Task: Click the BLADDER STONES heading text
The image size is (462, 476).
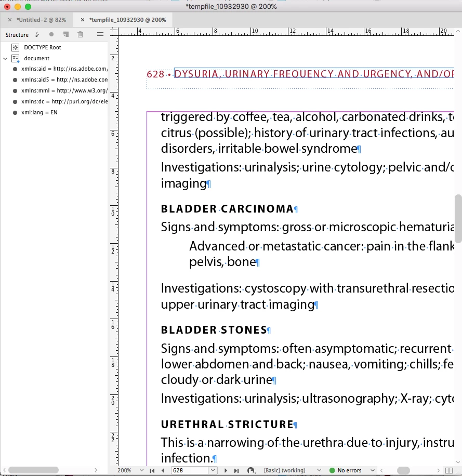Action: tap(214, 330)
